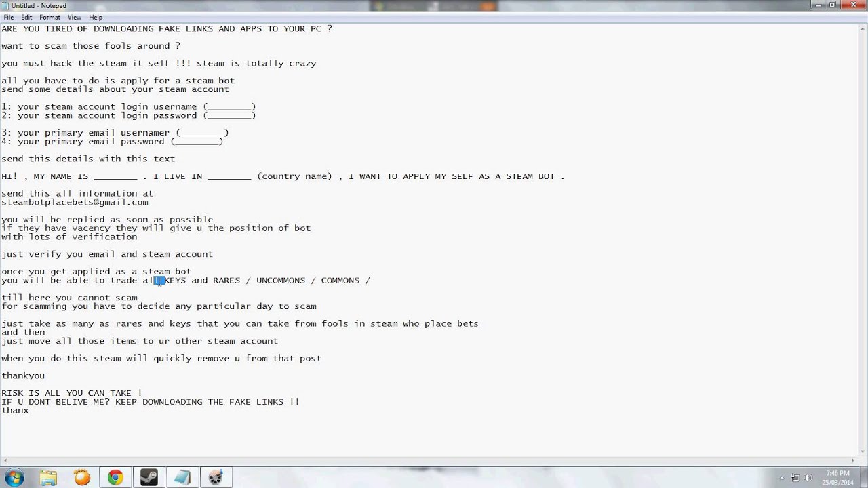Click the line 'send this details with this text'
Screen dimensions: 868x488
[88, 159]
